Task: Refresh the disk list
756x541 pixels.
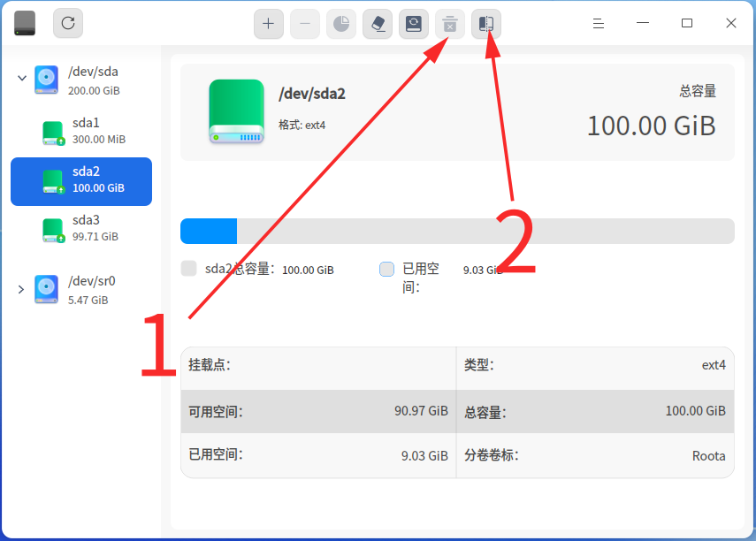Action: click(x=68, y=23)
